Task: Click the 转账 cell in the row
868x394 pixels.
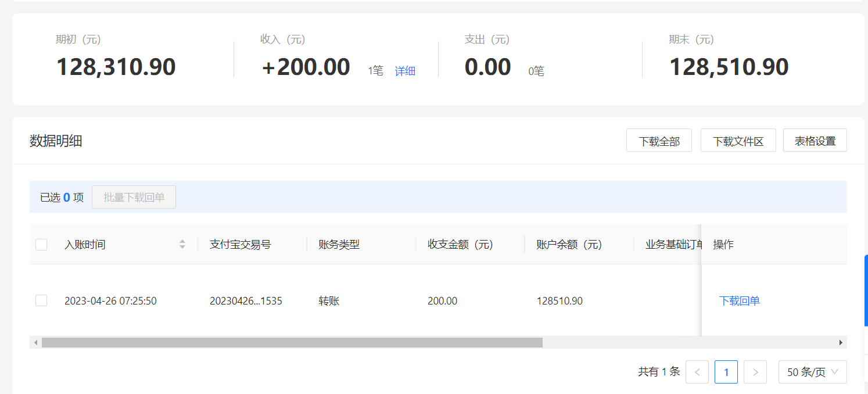Action: (x=329, y=301)
